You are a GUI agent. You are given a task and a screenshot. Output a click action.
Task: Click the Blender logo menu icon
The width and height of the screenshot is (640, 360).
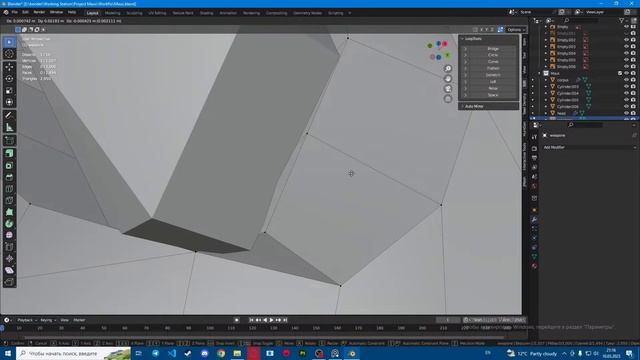(x=6, y=12)
